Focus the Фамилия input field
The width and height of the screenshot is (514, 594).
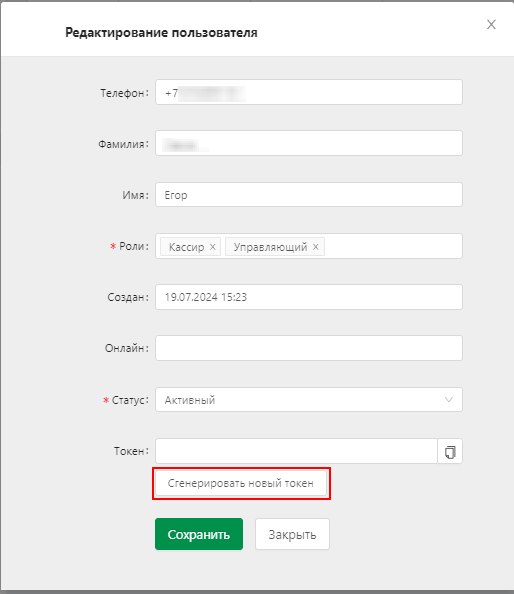[309, 143]
